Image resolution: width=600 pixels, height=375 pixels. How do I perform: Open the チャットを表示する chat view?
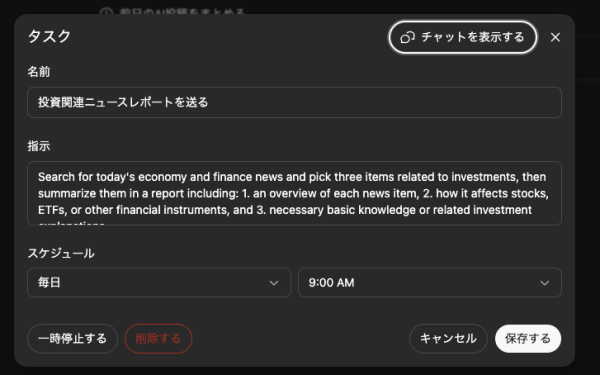coord(463,37)
